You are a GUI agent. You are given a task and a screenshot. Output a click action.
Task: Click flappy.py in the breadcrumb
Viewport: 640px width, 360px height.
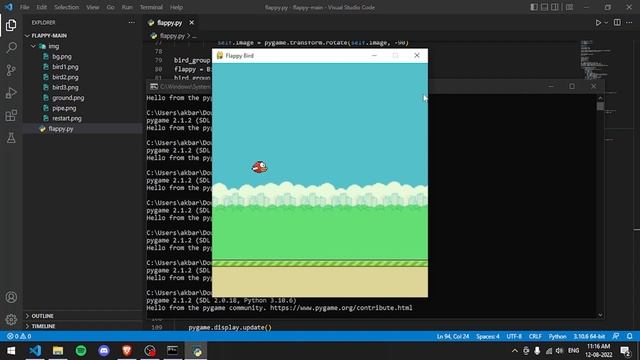pyautogui.click(x=172, y=36)
